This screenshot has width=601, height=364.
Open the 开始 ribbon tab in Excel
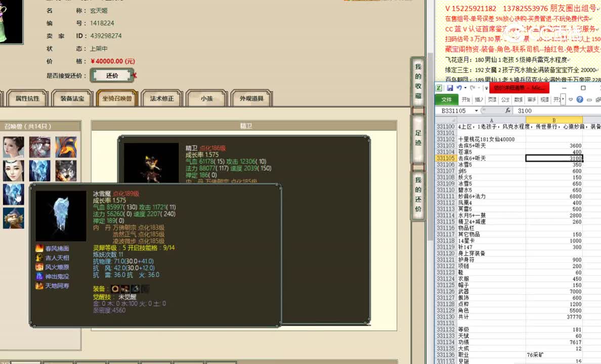click(x=464, y=99)
